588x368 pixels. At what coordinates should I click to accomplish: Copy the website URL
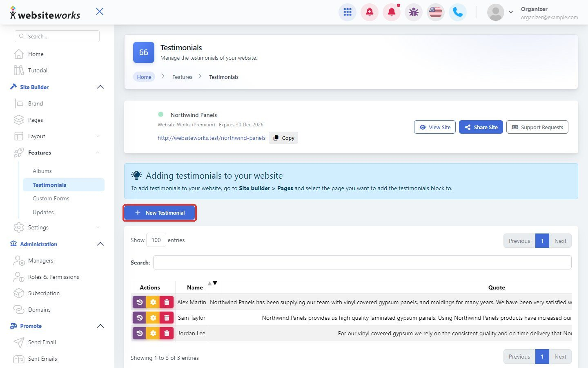283,138
